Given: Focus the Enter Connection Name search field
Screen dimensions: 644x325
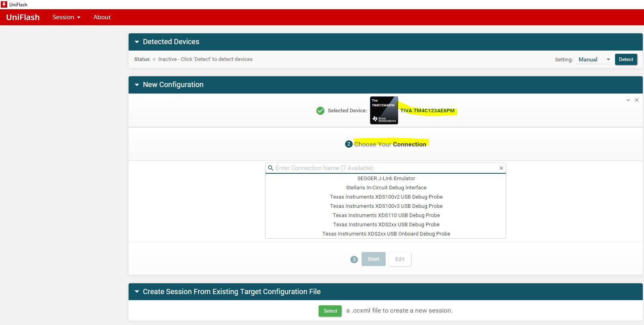Looking at the screenshot, I should coord(386,168).
